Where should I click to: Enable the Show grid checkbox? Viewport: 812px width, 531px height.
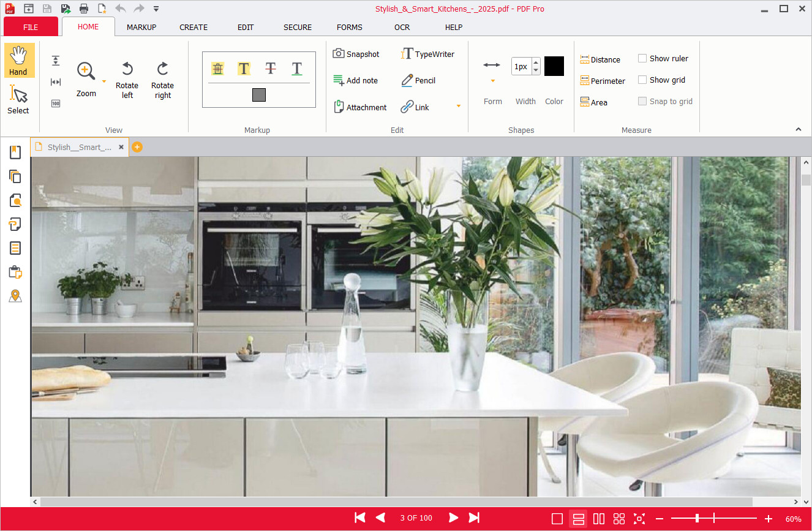tap(642, 80)
